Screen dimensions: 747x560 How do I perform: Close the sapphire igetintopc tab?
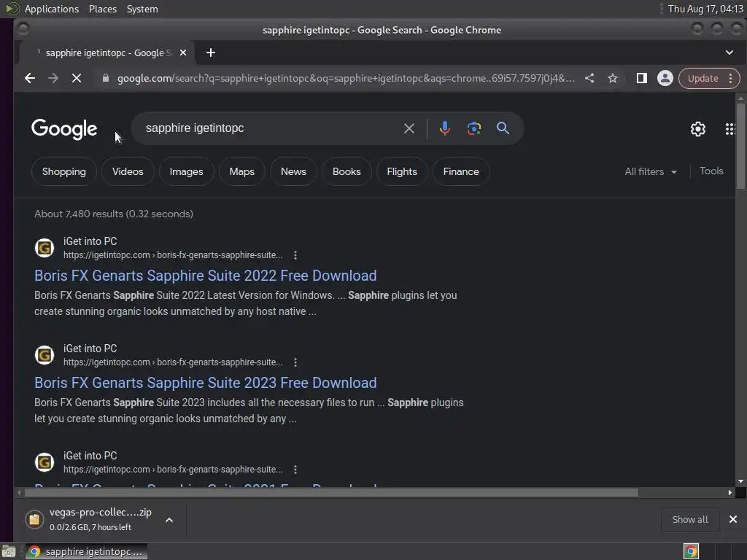tap(183, 52)
